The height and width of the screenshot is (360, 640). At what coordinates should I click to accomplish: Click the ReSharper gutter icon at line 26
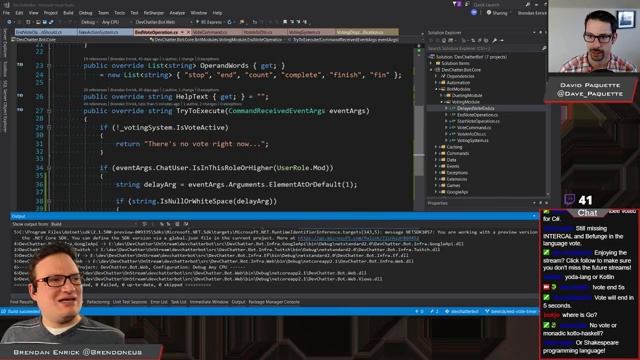(20, 95)
